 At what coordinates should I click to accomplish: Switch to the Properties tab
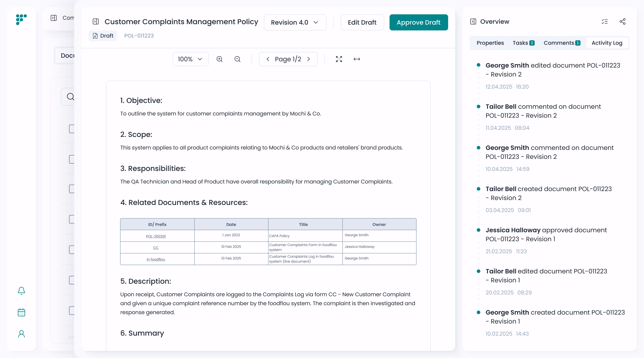coord(490,43)
